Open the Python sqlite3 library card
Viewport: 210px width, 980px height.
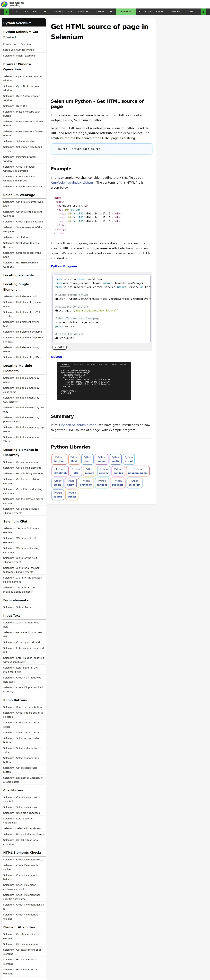coord(58,495)
